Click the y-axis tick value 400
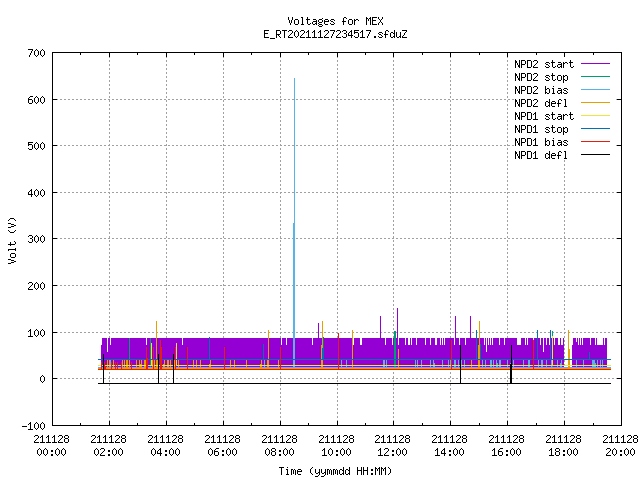Image resolution: width=640 pixels, height=480 pixels. pyautogui.click(x=36, y=193)
